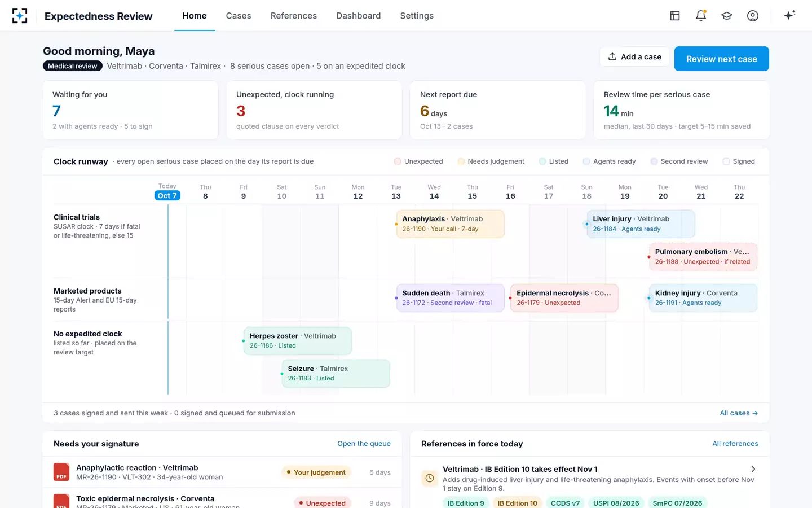
Task: Open the Herpes zoster Veltrimab case card
Action: pos(298,340)
